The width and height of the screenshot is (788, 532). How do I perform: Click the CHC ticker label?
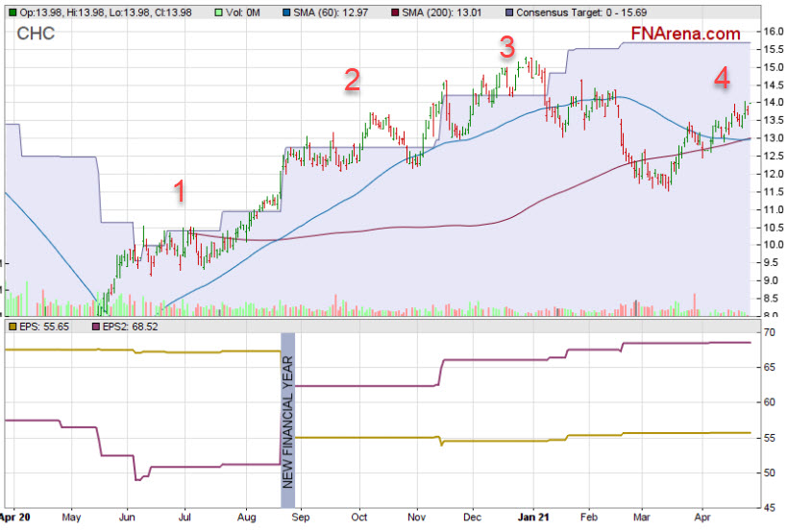point(36,35)
